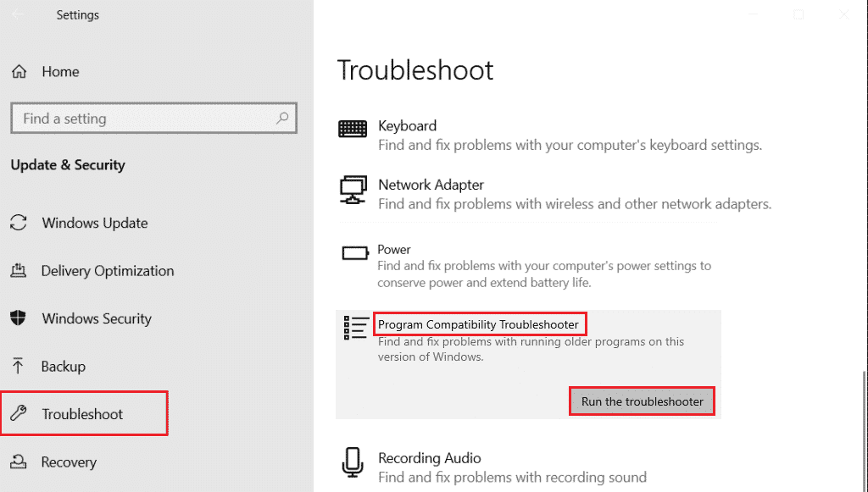Open Windows Update settings page
The height and width of the screenshot is (492, 868).
coord(95,223)
